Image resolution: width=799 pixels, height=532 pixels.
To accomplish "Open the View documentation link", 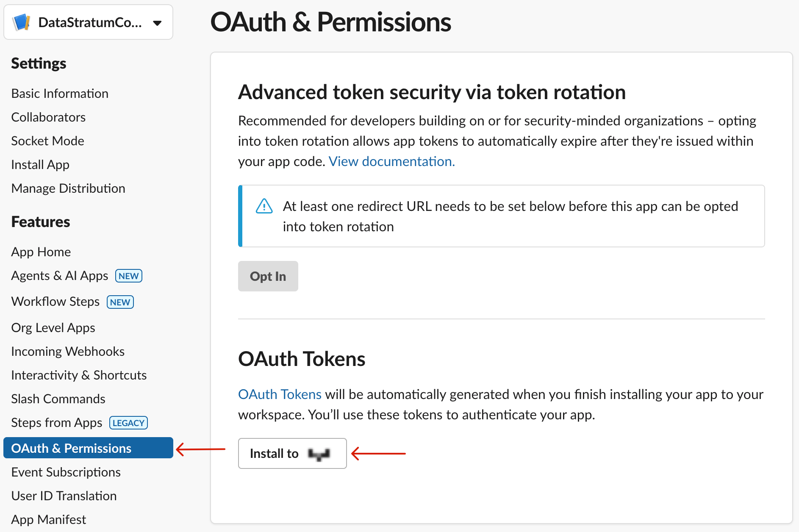I will click(x=391, y=161).
